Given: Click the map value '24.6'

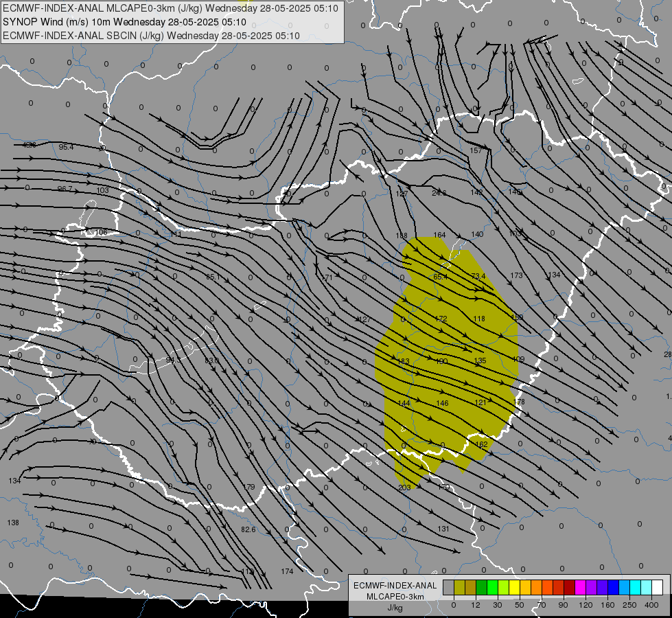Looking at the screenshot, I should click(x=439, y=193).
